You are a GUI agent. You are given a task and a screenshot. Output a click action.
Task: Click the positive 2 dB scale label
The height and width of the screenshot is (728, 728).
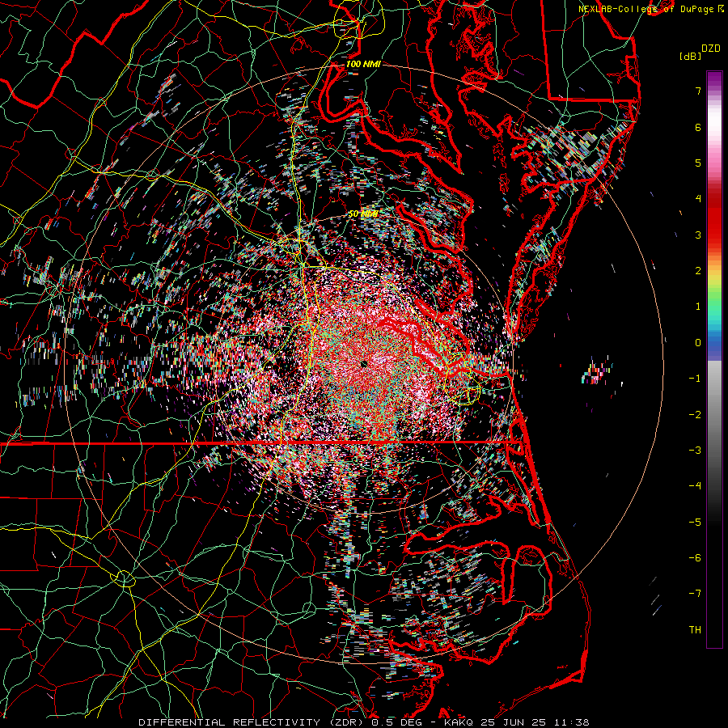tap(698, 271)
